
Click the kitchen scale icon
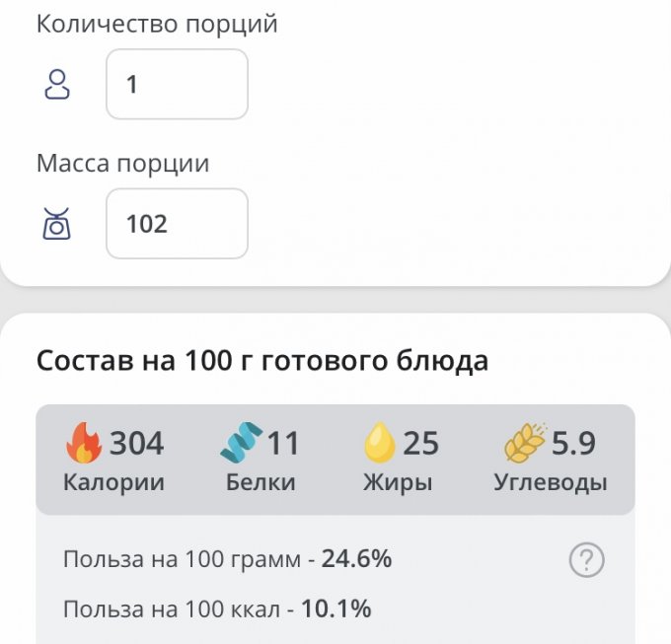click(56, 224)
